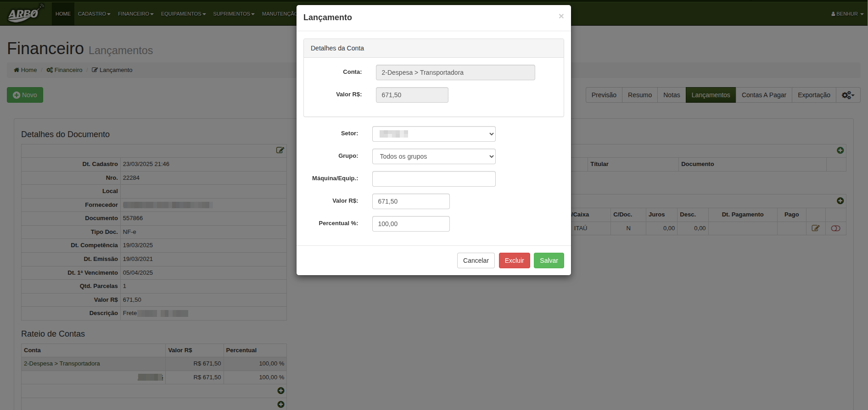Click the red Excluir button

pos(514,260)
